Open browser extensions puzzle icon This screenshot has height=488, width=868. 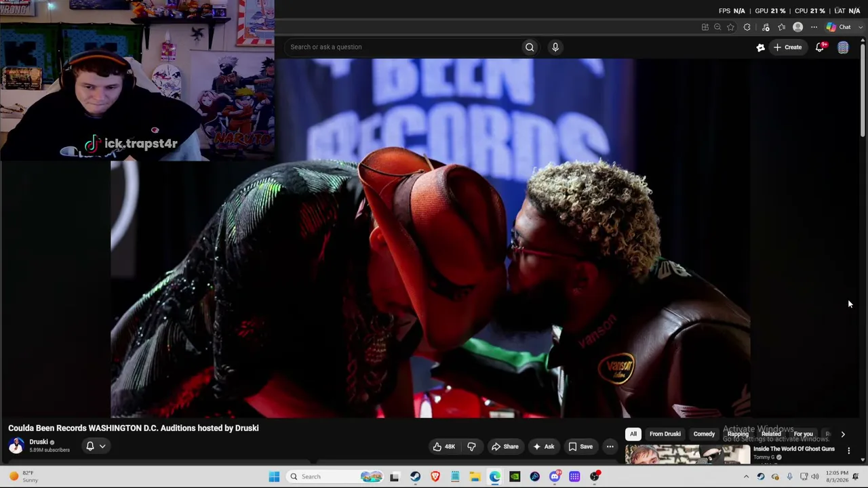tap(747, 27)
